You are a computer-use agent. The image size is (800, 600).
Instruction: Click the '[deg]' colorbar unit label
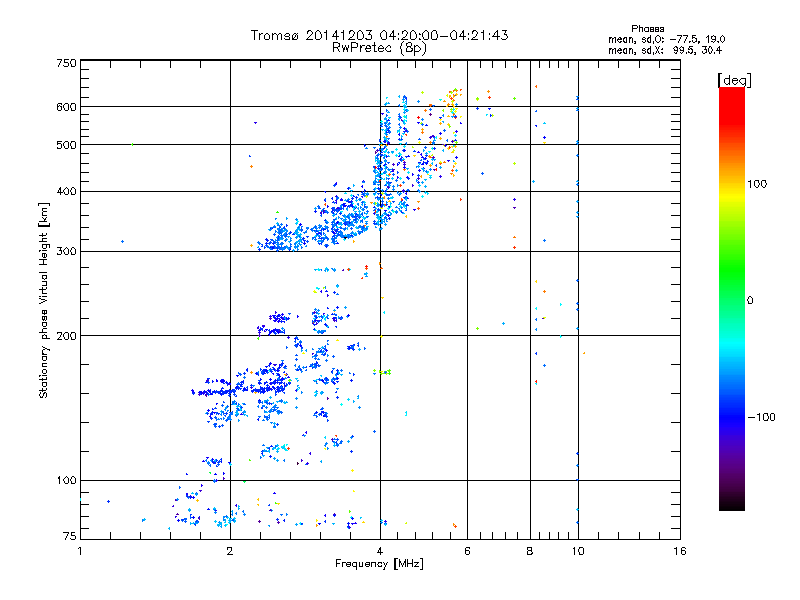click(734, 80)
